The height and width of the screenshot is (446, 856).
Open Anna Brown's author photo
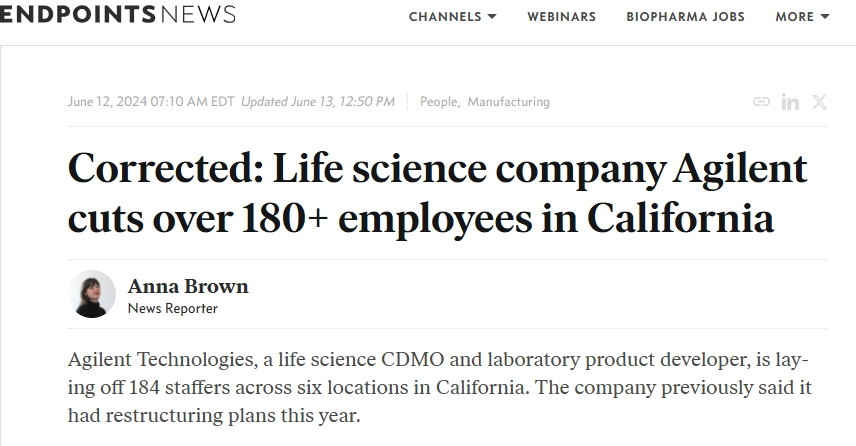[x=92, y=294]
